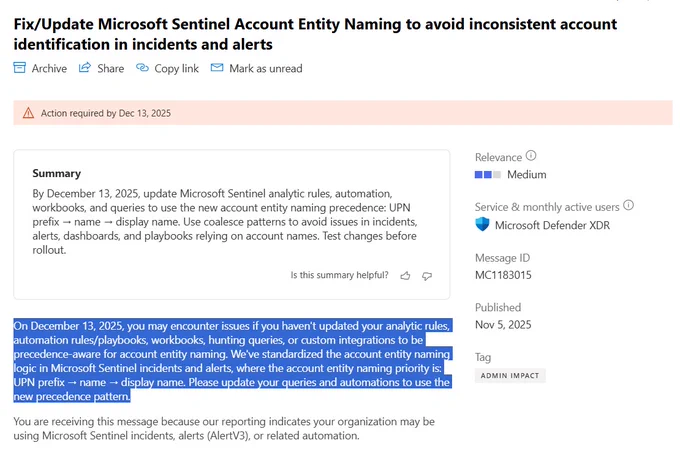Screen dimensions: 680x451
Task: Click the Archive box icon
Action: coord(19,68)
